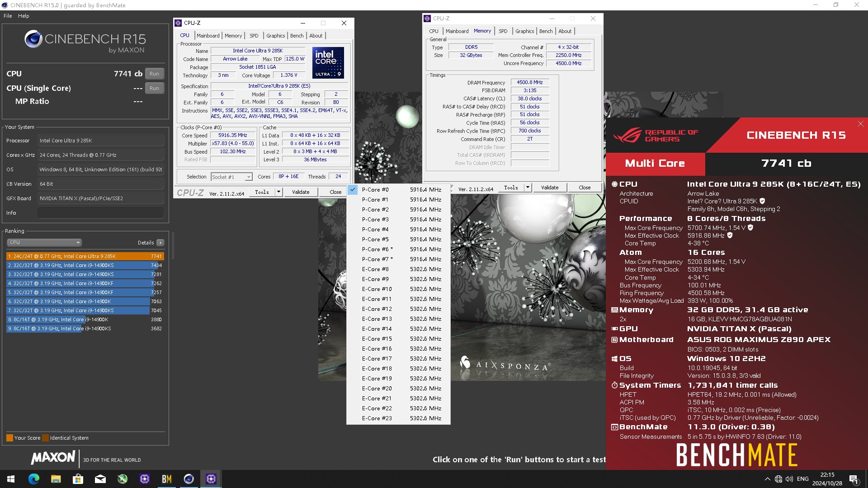Image resolution: width=868 pixels, height=488 pixels.
Task: Select P-Core #7 from the core list
Action: tap(398, 259)
